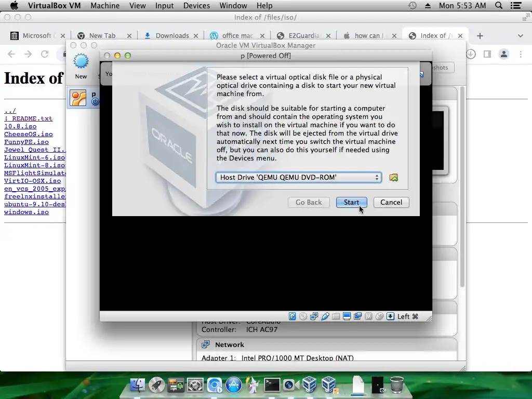Click the Cancel button
This screenshot has width=532, height=399.
point(391,202)
